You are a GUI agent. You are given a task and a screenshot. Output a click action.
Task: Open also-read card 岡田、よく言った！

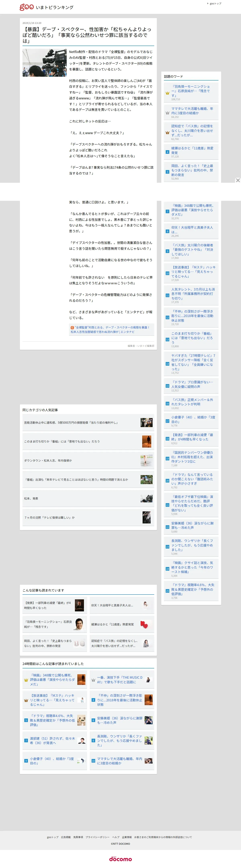pos(55,643)
